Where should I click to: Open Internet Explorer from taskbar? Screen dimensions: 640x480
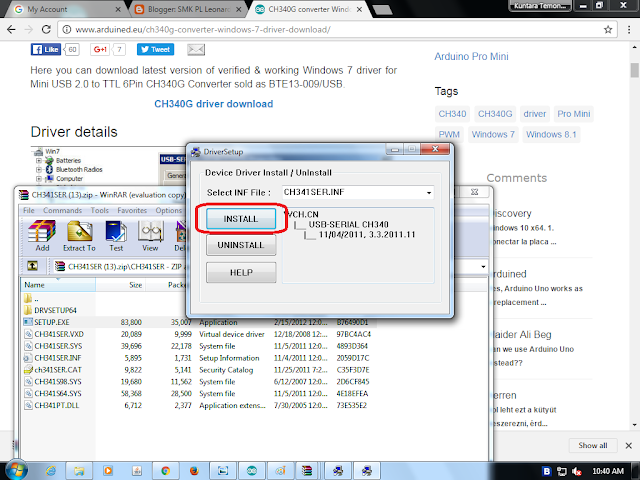point(51,471)
